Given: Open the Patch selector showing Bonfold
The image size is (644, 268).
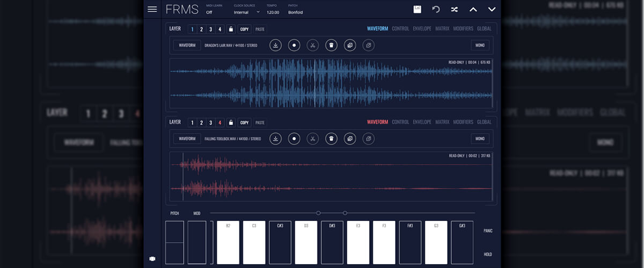Looking at the screenshot, I should pyautogui.click(x=296, y=12).
